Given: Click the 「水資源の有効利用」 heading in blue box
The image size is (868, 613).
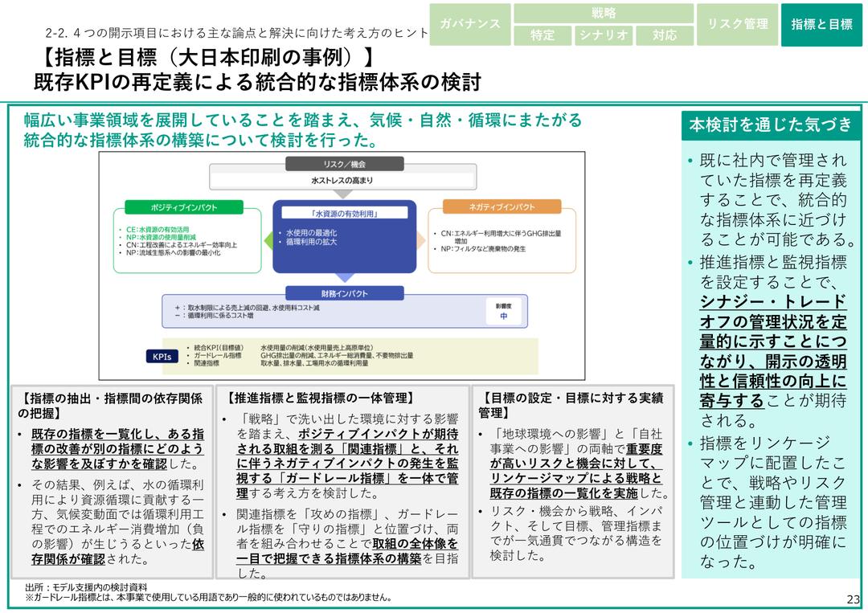Looking at the screenshot, I should (344, 214).
